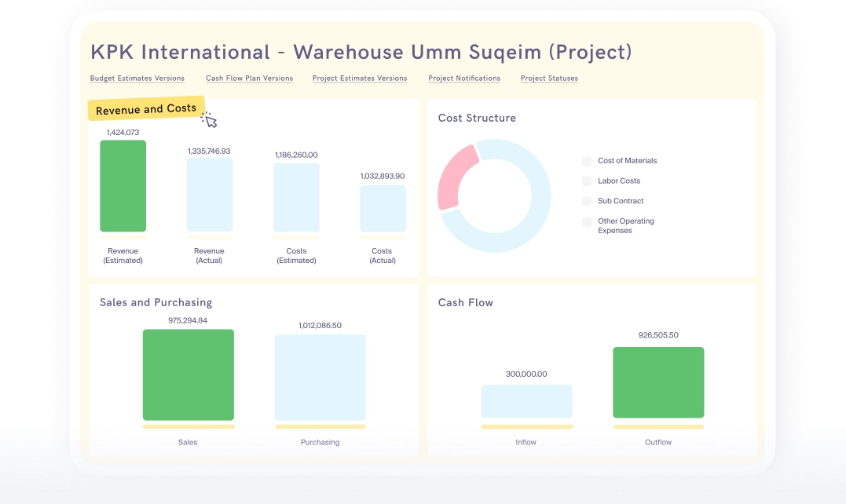Select the green Revenue (Estimated) bar
This screenshot has height=504, width=846.
[123, 186]
